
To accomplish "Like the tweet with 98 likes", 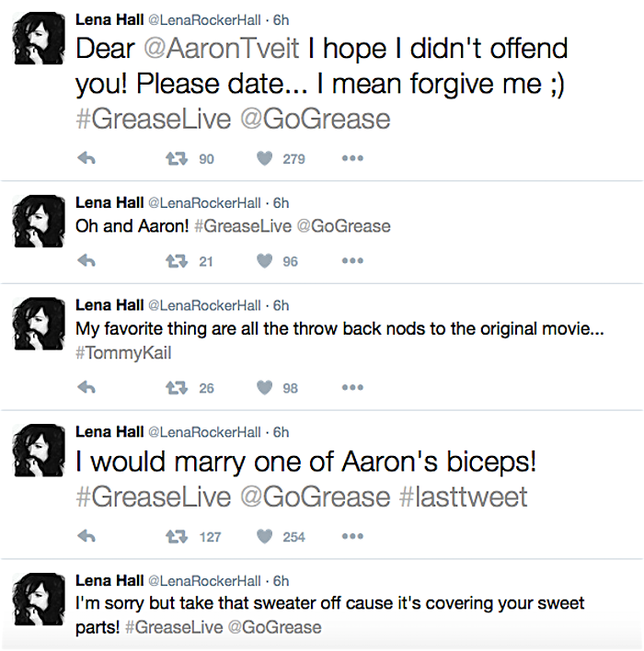I will tap(265, 388).
